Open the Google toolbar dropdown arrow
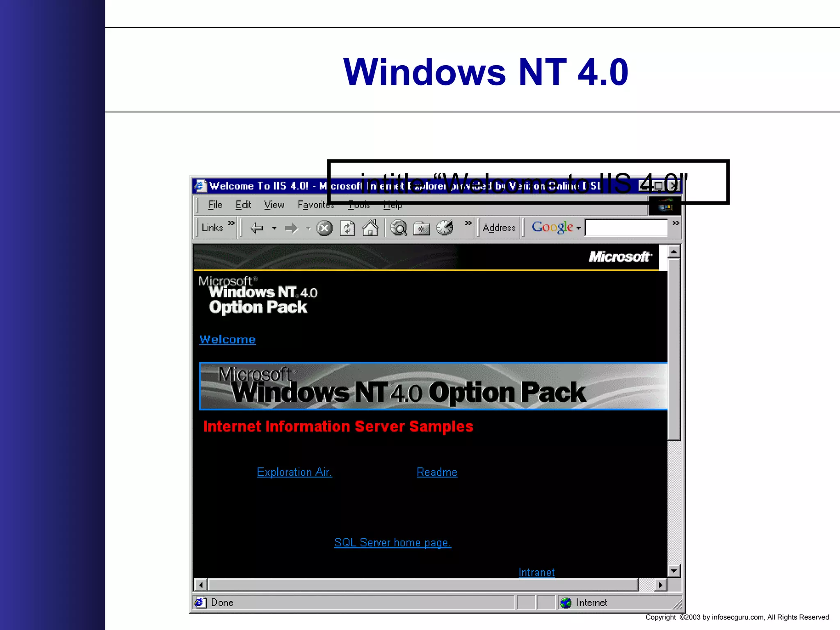The image size is (840, 630). pos(578,228)
